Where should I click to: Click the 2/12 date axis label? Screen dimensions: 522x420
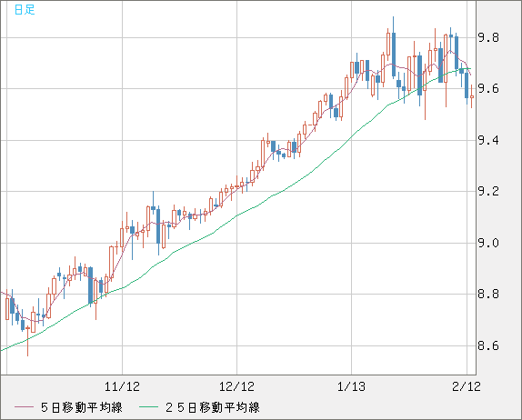pyautogui.click(x=467, y=386)
